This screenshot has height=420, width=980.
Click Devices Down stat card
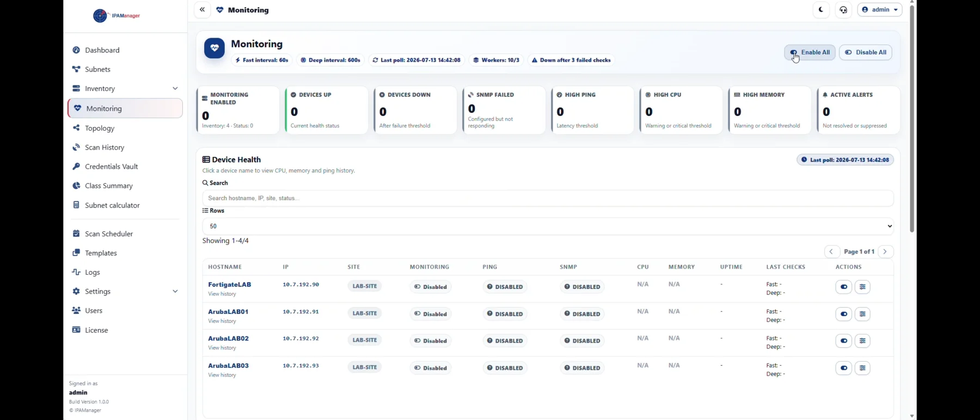tap(415, 110)
